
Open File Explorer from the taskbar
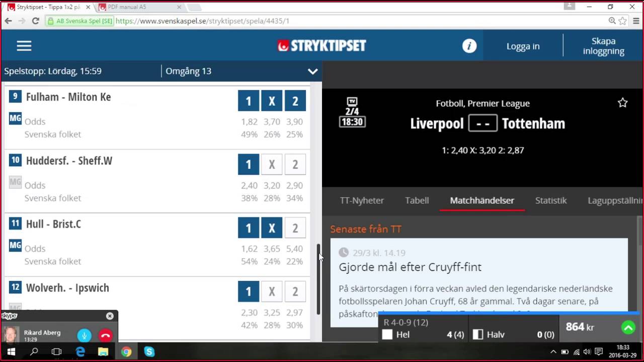103,352
